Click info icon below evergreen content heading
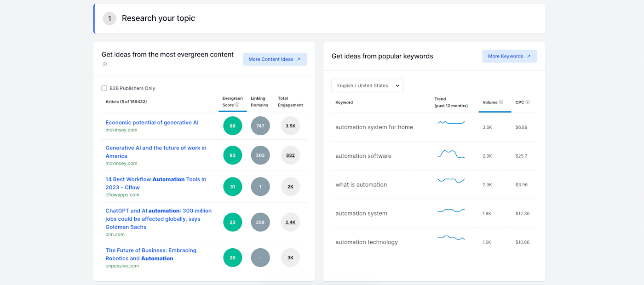Screen dimensions: 644x285 pos(105,64)
